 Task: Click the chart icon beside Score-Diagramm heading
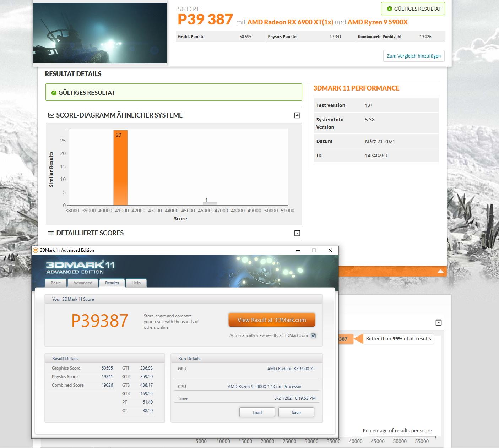click(51, 115)
